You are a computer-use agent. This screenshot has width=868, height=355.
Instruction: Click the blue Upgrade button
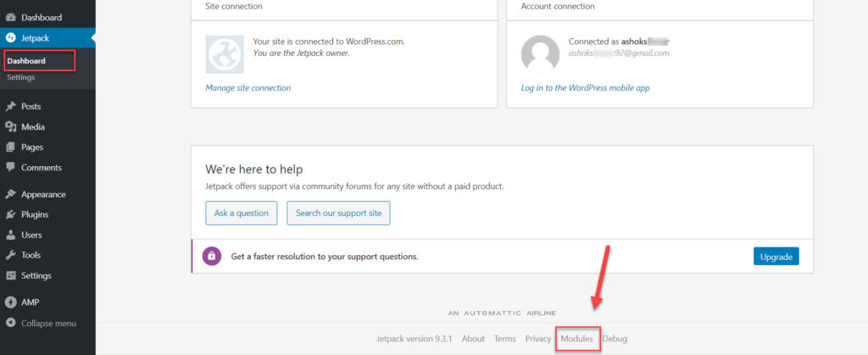pyautogui.click(x=776, y=257)
